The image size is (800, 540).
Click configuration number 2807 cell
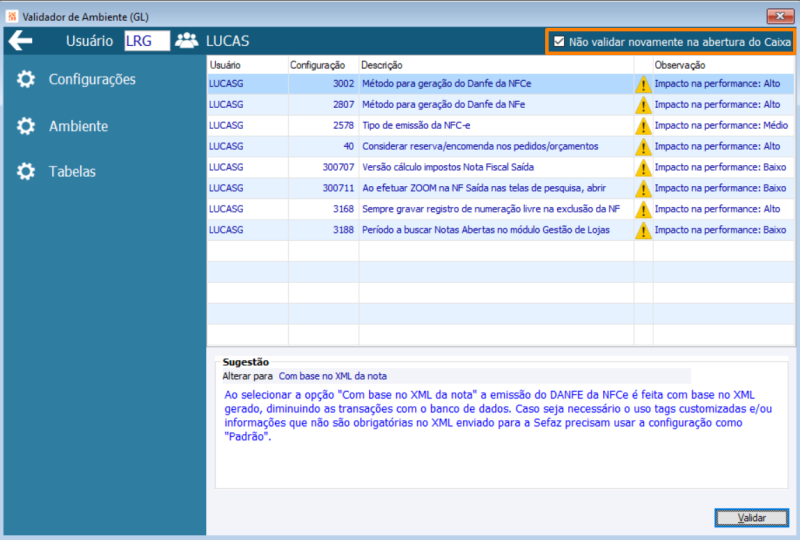point(323,105)
